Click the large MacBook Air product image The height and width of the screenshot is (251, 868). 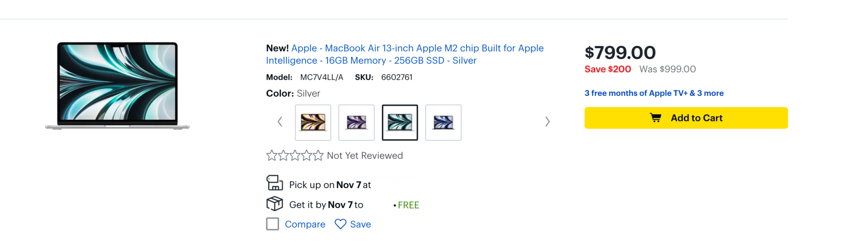pos(117,85)
